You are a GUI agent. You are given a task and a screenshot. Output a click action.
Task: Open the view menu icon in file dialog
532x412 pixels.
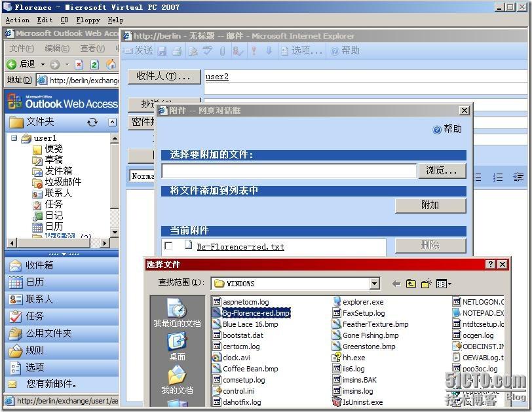click(x=444, y=284)
